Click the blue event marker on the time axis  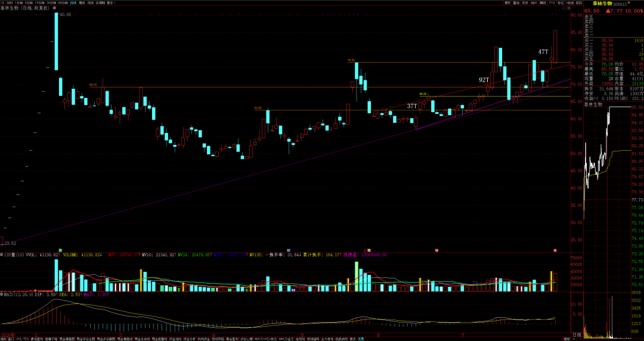click(x=289, y=250)
